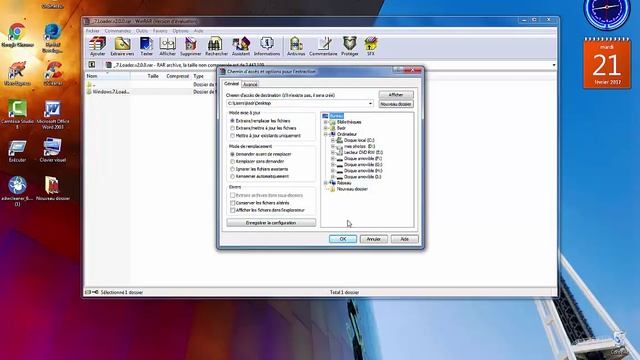Select the Microsoft Office Word 2003 icon
This screenshot has width=640, height=360.
53,114
